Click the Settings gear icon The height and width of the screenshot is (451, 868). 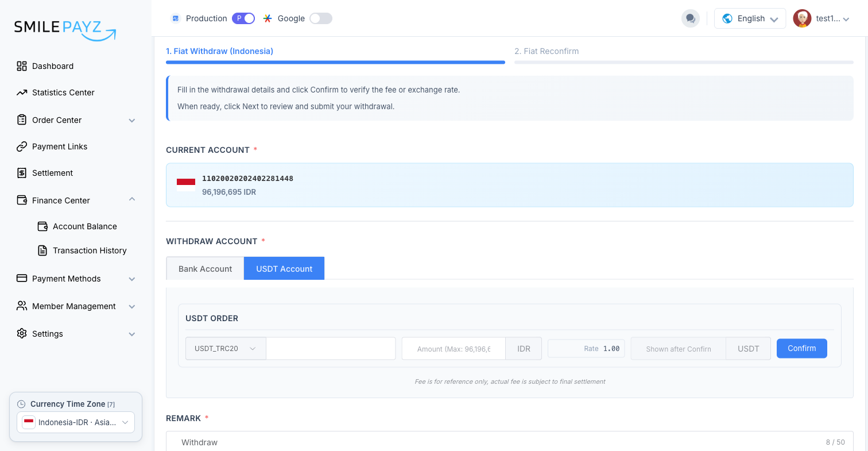[x=22, y=334]
